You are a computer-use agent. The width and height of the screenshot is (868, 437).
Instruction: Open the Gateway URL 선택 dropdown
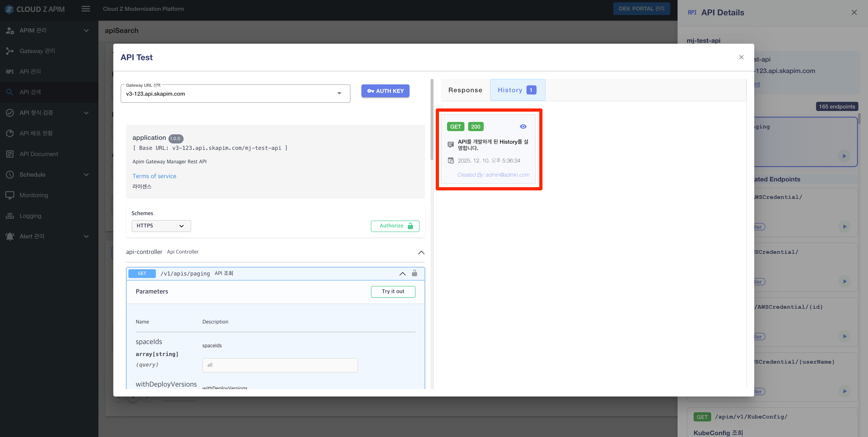coord(235,94)
